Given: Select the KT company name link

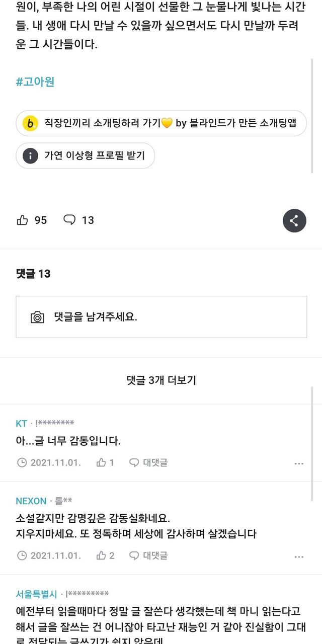Looking at the screenshot, I should click(22, 423).
